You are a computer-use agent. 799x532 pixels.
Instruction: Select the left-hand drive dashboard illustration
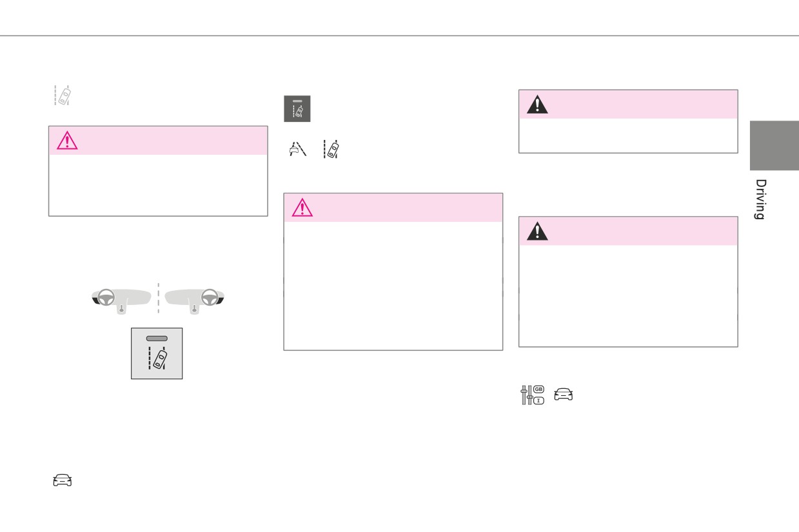tap(121, 300)
